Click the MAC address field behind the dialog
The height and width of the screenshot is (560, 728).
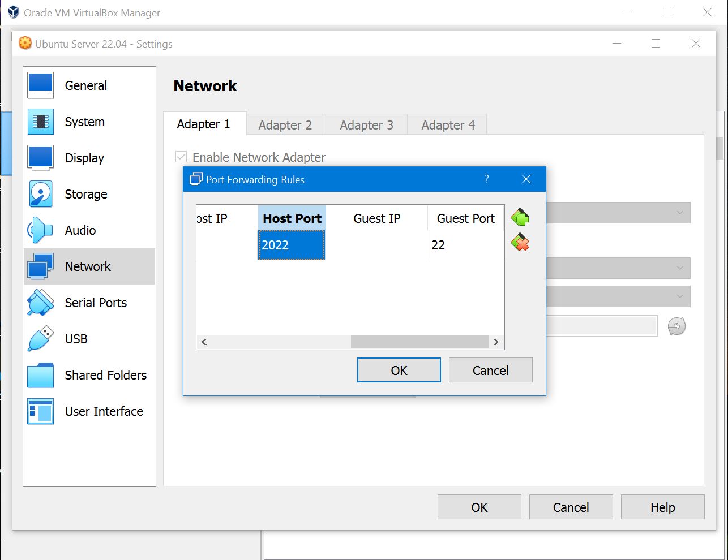[601, 326]
